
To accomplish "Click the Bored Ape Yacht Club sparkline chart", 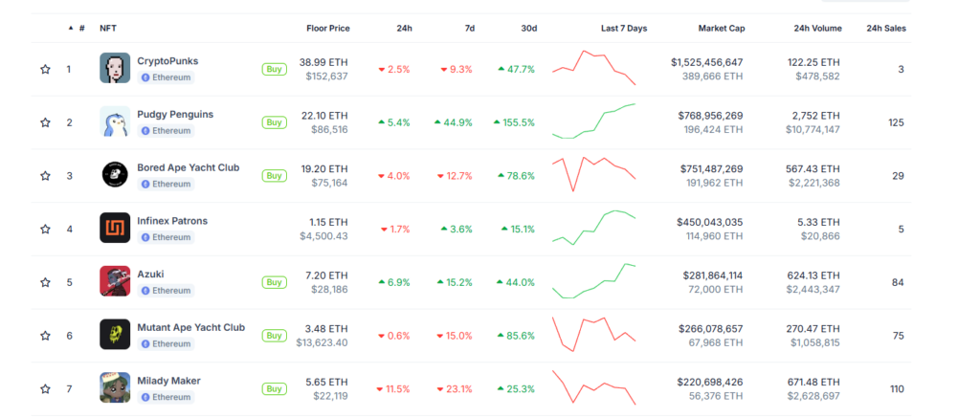I will pyautogui.click(x=593, y=174).
